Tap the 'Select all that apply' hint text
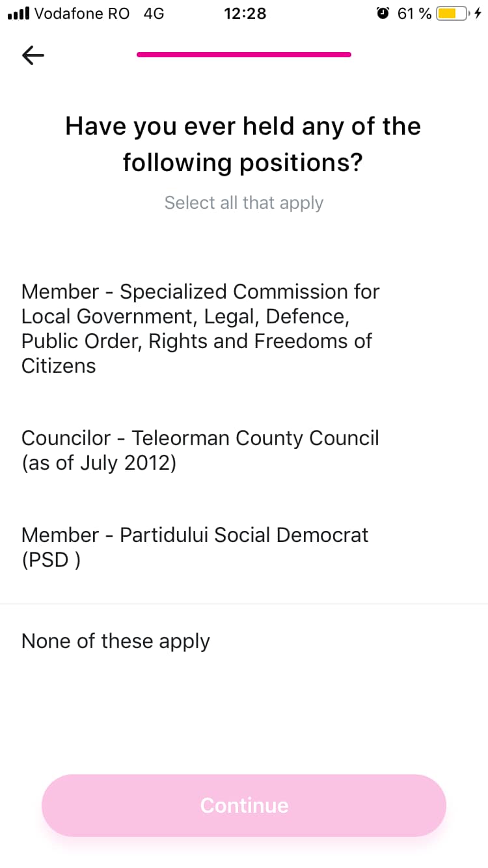 click(243, 203)
